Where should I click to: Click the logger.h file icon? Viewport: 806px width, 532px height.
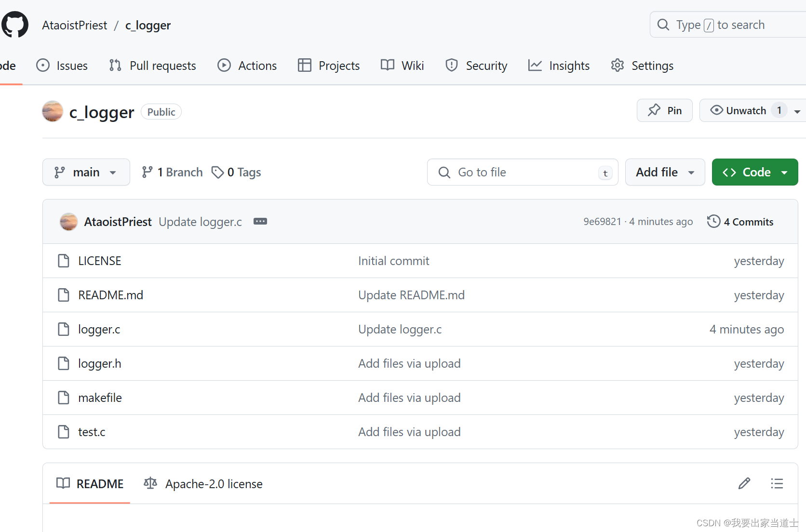[64, 363]
